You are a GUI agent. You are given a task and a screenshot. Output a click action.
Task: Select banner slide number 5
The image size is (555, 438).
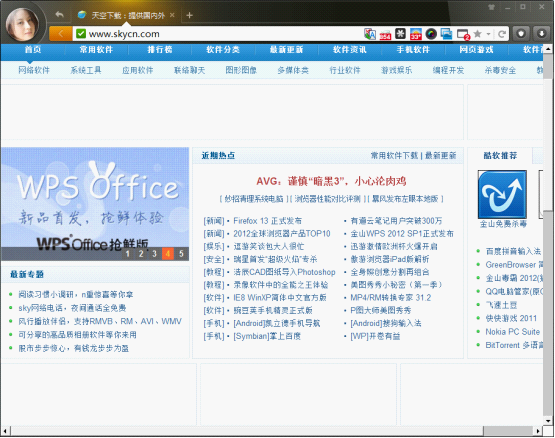tap(181, 254)
